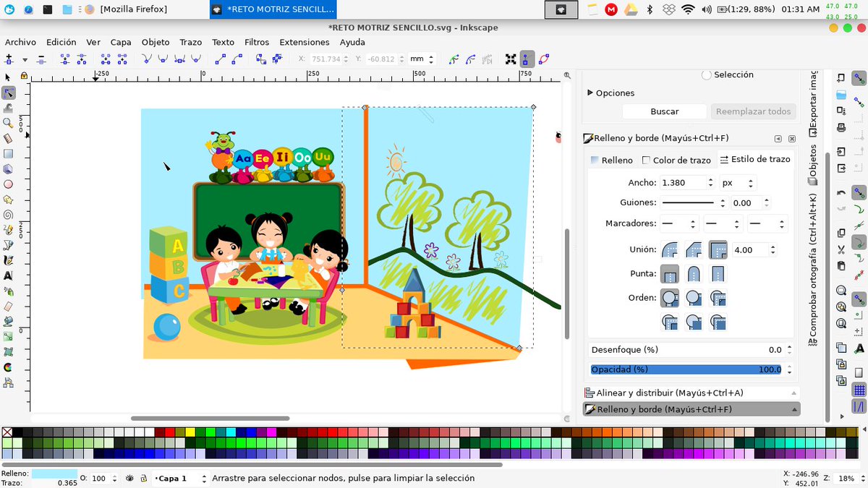Screen dimensions: 868x488
Task: Click the Relleno fill color indicator
Action: tap(54, 474)
